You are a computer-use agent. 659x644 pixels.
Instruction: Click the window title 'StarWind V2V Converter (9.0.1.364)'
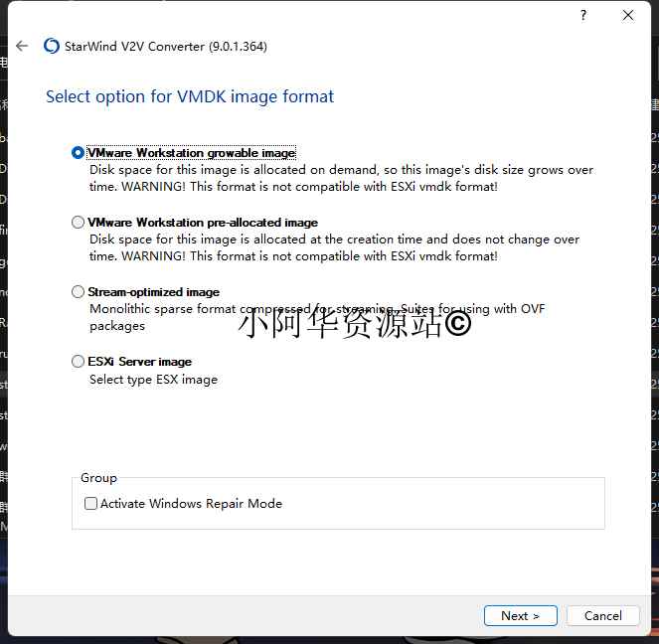[x=166, y=46]
